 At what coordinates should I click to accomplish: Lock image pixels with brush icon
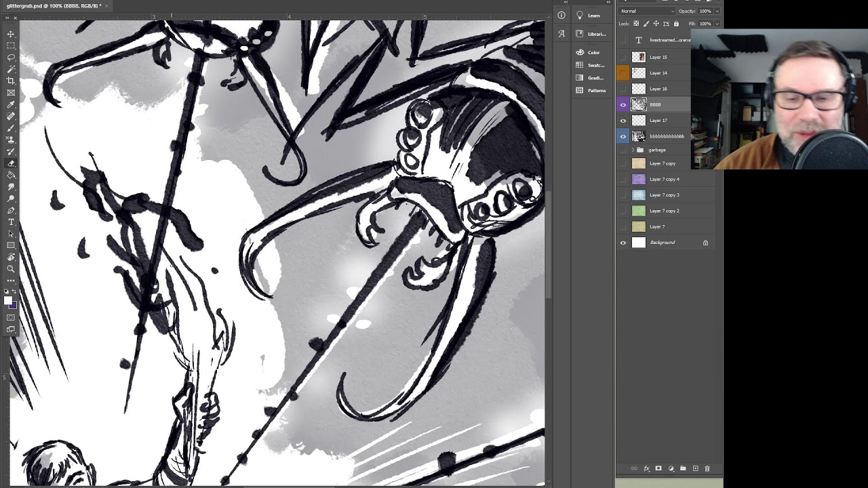click(646, 24)
